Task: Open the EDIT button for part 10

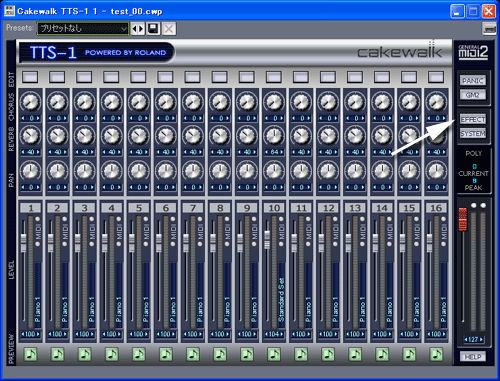Action: tap(274, 77)
